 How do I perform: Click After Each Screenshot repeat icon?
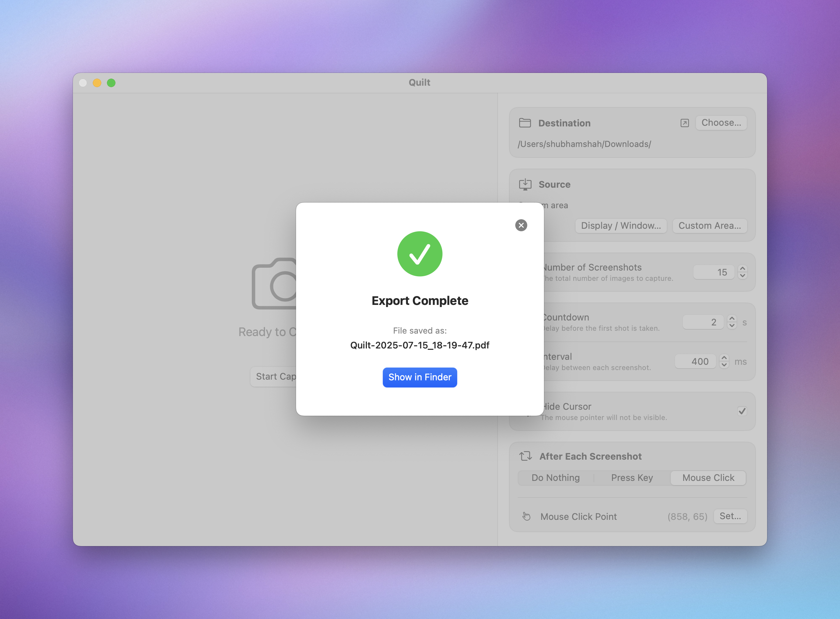[525, 456]
